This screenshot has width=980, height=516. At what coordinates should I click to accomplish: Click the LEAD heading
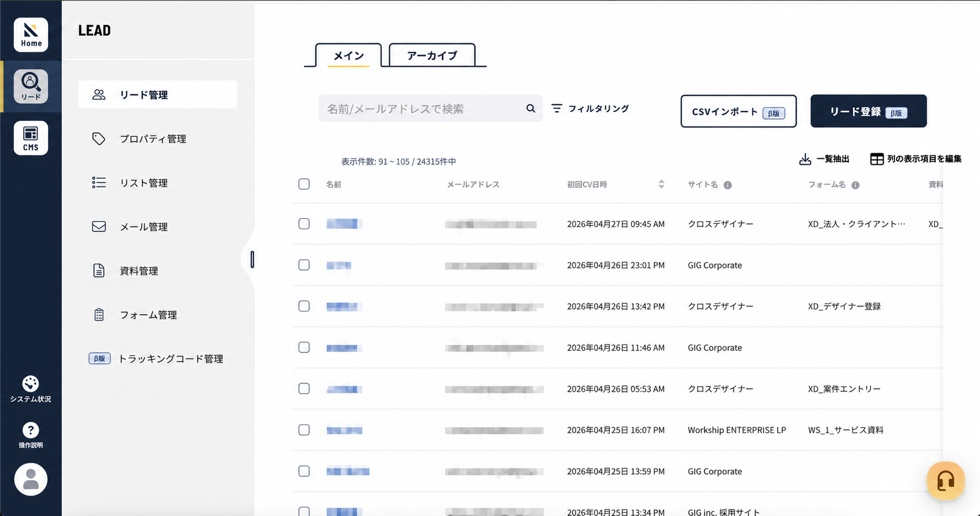tap(95, 31)
